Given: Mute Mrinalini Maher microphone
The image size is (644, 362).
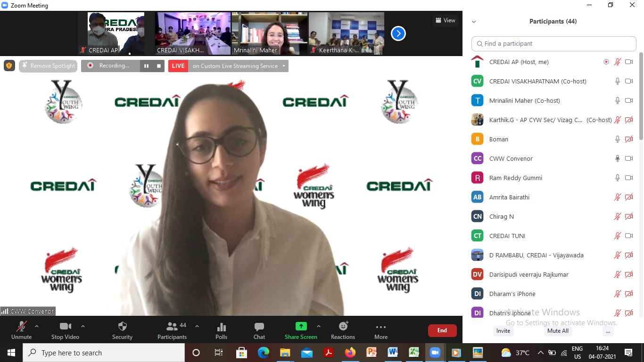Looking at the screenshot, I should click(618, 100).
